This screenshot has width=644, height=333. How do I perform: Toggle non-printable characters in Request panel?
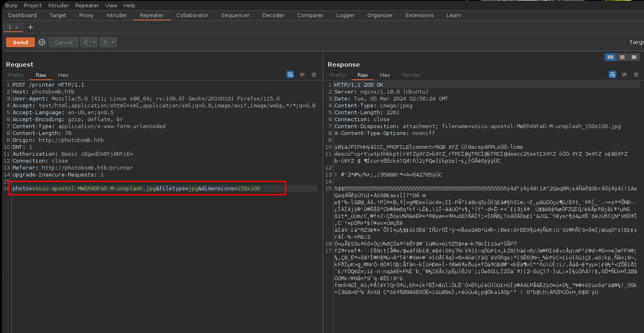click(302, 75)
